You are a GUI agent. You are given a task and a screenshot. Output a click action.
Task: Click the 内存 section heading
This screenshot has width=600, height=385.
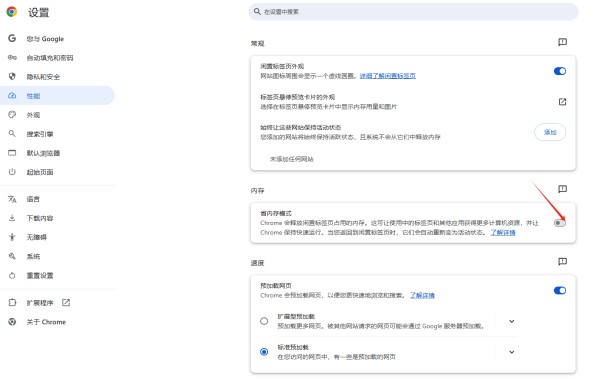coord(258,190)
